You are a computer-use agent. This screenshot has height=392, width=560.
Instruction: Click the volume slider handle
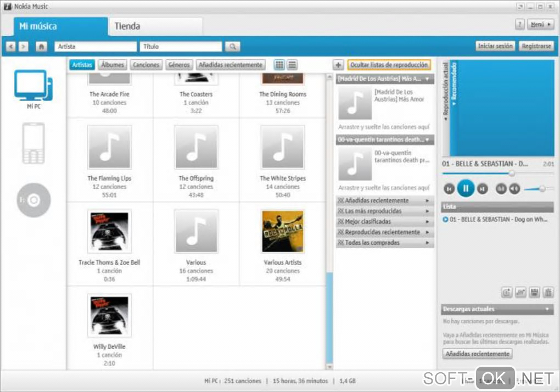coord(542,188)
